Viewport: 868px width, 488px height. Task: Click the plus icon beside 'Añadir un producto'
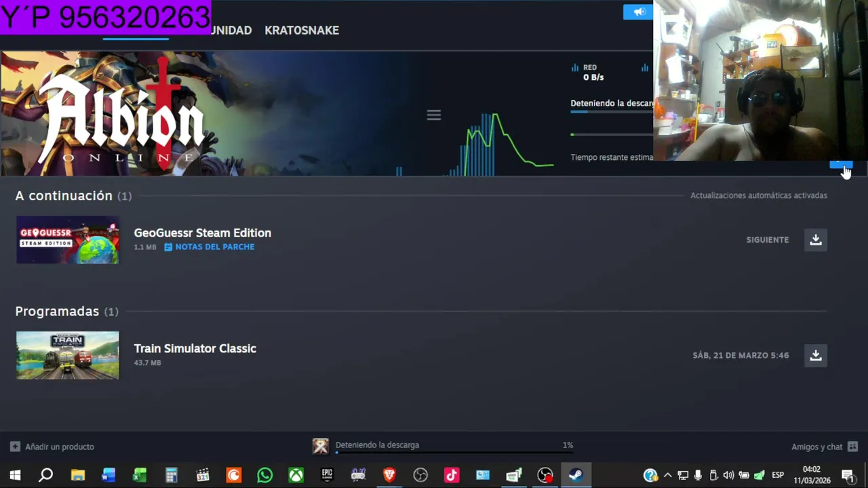[x=15, y=447]
